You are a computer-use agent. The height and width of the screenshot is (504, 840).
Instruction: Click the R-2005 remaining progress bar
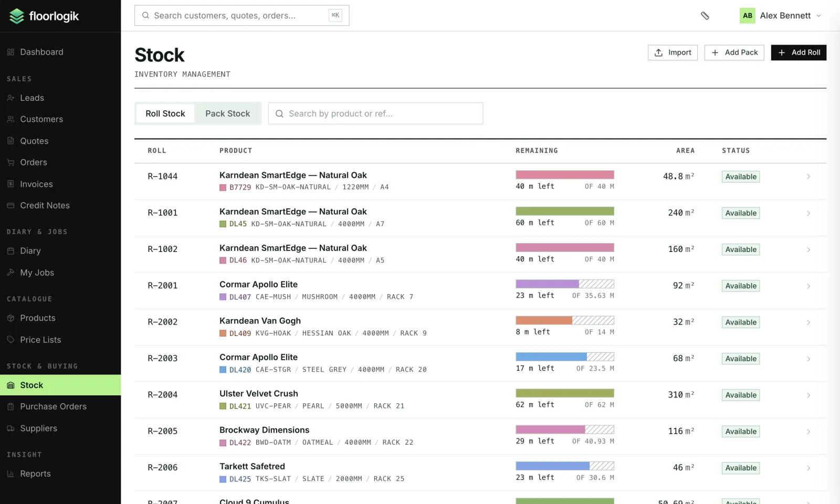(x=565, y=429)
